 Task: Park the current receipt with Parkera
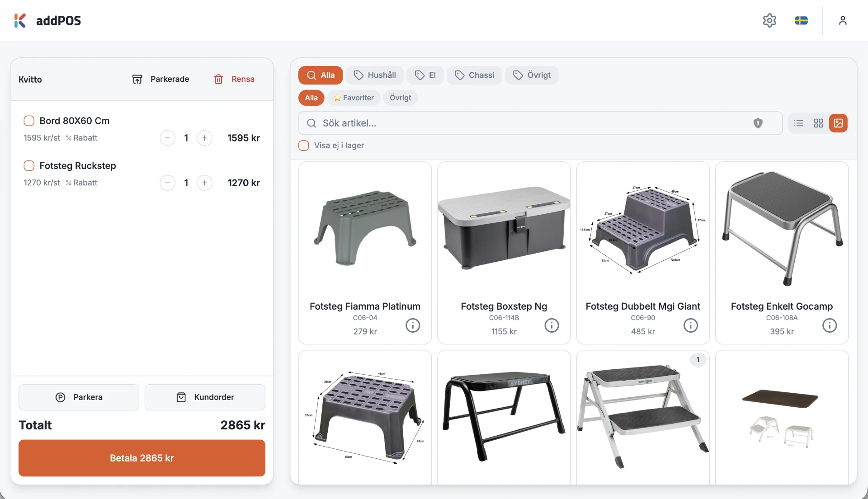point(79,397)
